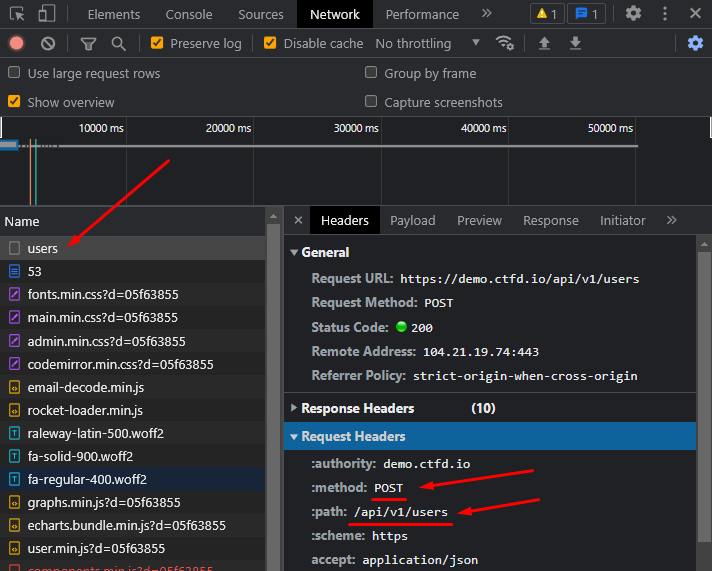Click the import HAR upload icon
712x571 pixels.
pos(544,44)
